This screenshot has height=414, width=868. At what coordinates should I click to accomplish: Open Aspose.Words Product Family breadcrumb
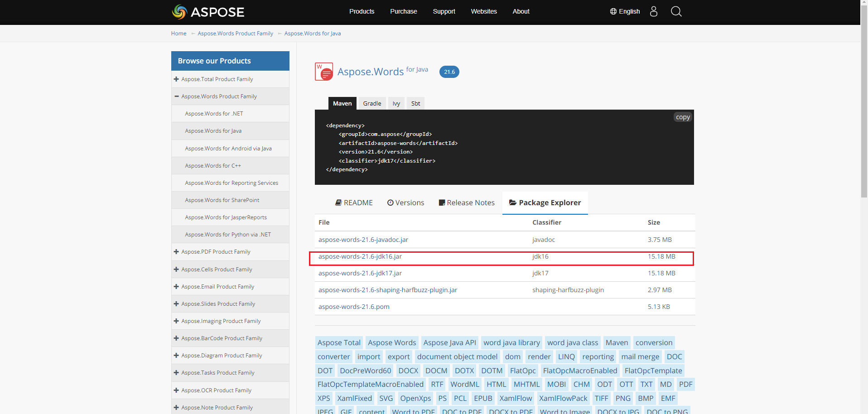point(235,34)
